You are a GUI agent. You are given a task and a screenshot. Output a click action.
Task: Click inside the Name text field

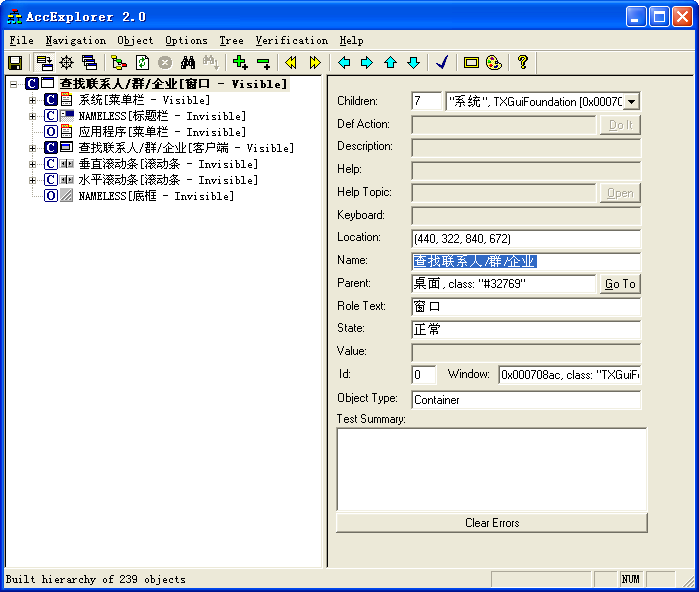[525, 261]
